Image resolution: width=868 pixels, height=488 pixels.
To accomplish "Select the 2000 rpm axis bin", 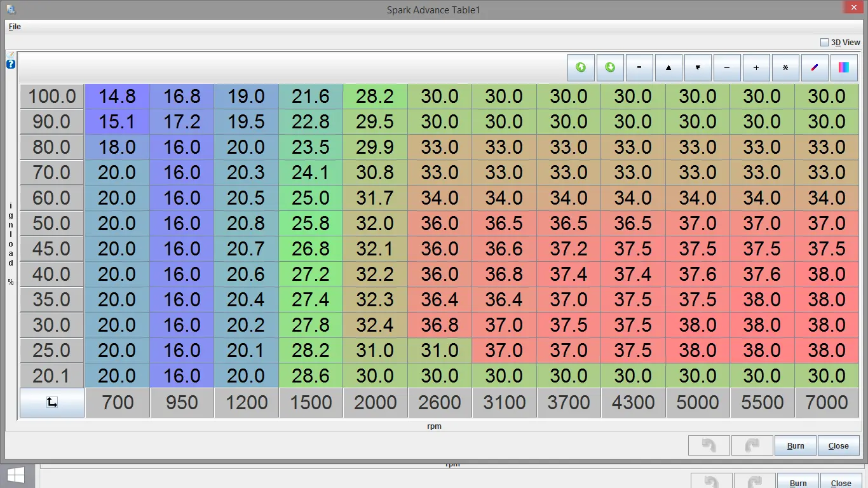I will [x=376, y=402].
